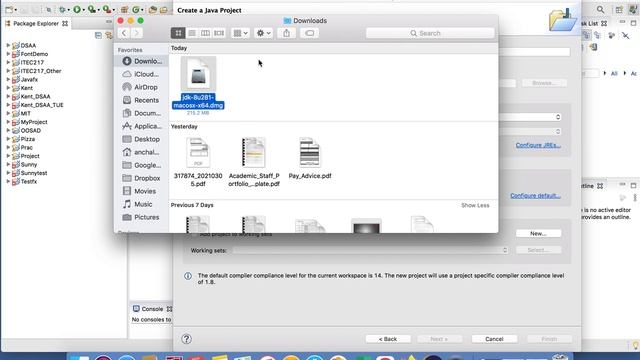Click the Eclipse Debug bug icon
Viewport: 640px width, 360px height.
pos(62,9)
